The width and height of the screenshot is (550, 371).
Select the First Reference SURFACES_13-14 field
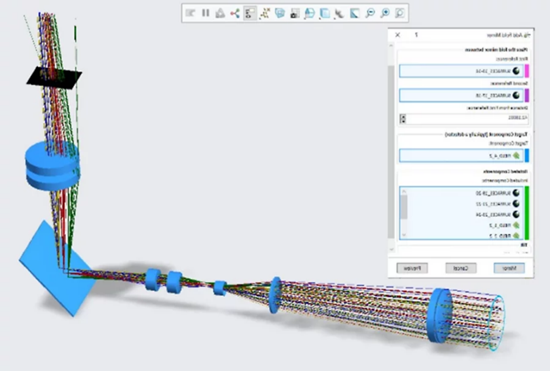(x=461, y=71)
